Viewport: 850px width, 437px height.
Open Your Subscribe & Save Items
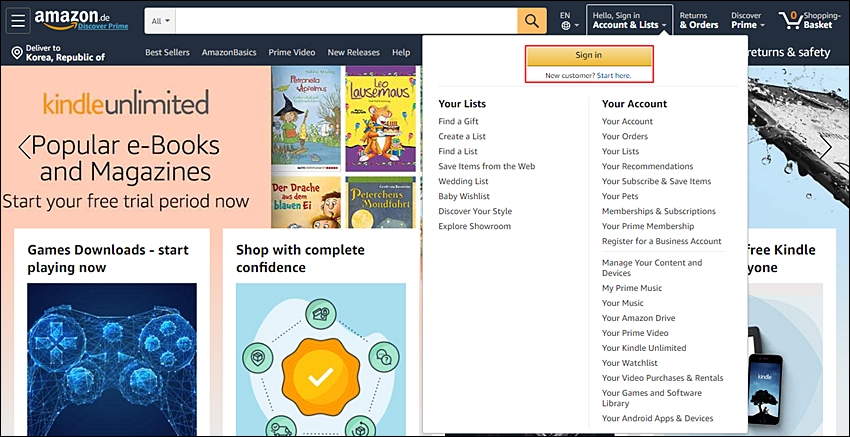[656, 181]
